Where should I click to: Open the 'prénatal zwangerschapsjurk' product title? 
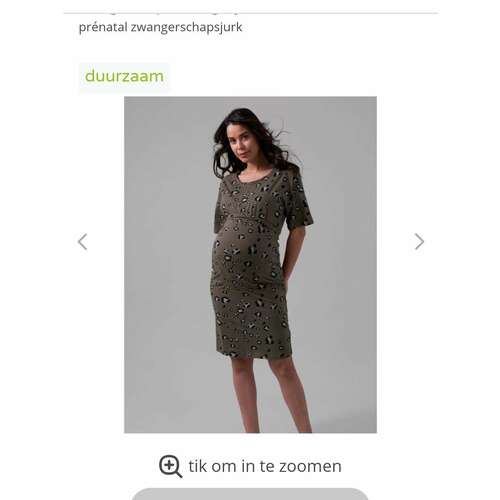160,27
